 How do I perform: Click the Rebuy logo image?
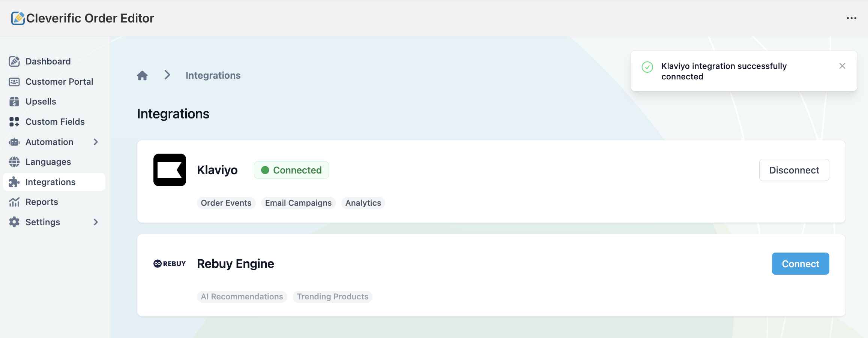pos(170,264)
